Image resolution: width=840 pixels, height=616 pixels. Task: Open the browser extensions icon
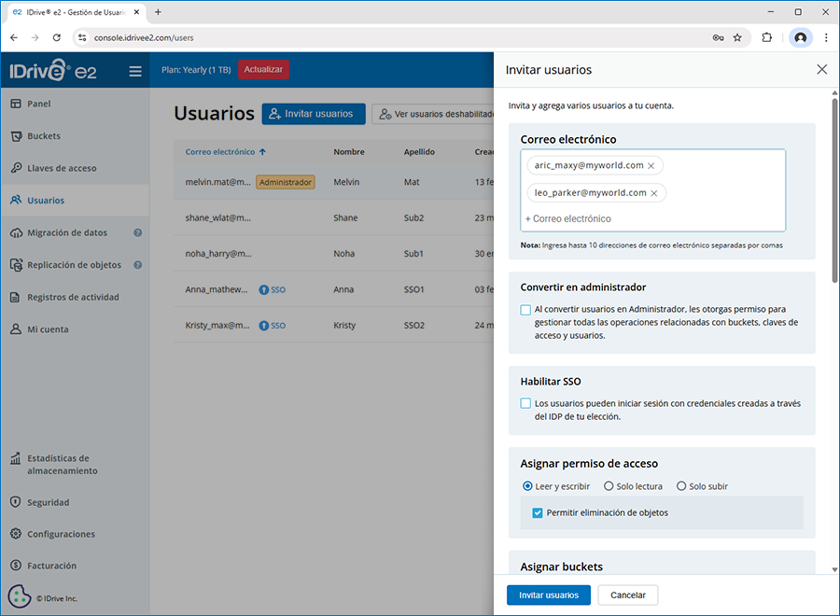(x=767, y=37)
